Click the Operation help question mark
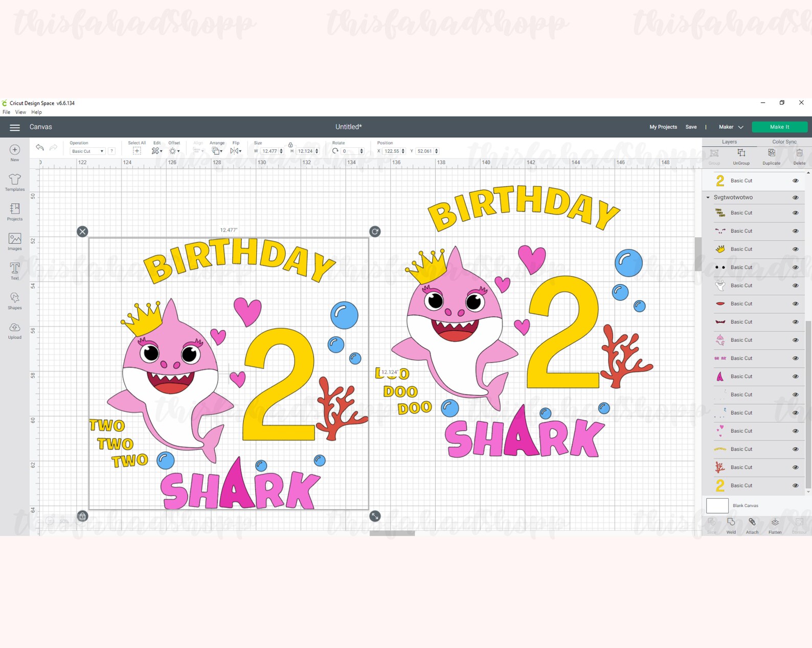 click(x=111, y=151)
